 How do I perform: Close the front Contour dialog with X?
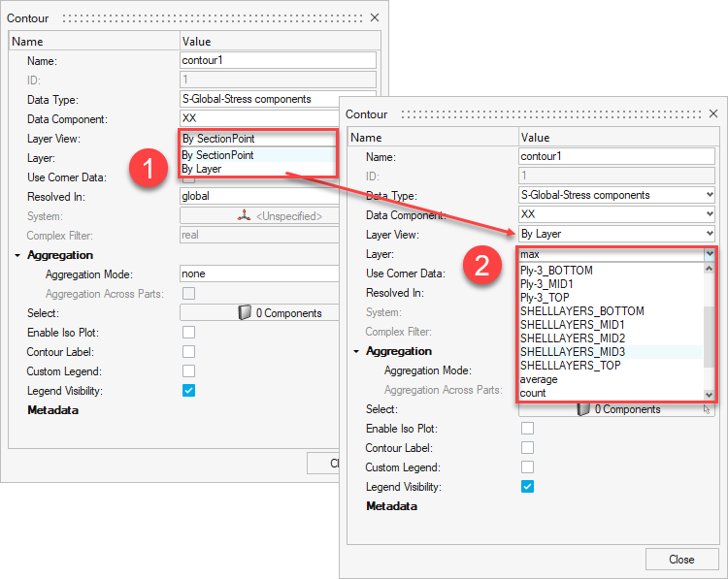(x=713, y=113)
